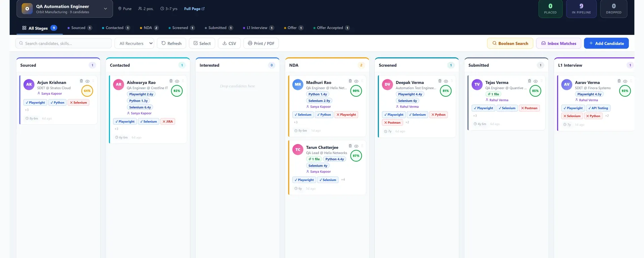Open Boolean Search
The width and height of the screenshot is (644, 258).
click(x=510, y=43)
